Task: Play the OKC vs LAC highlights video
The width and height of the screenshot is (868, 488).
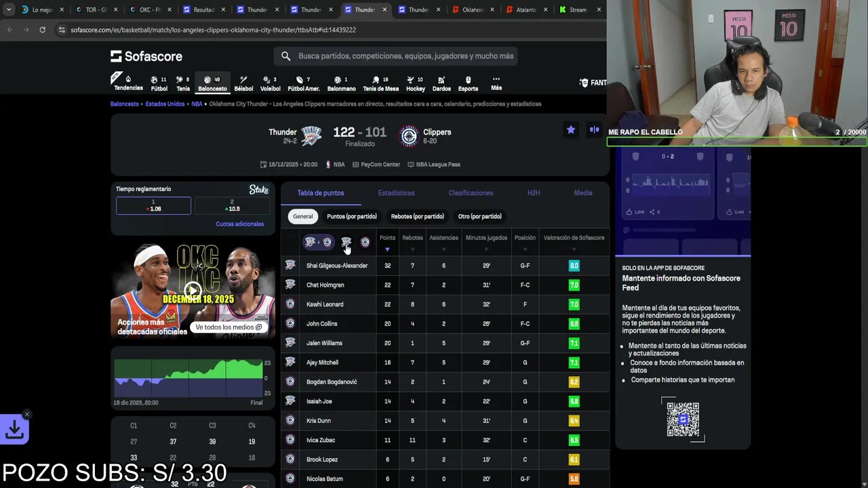Action: pyautogui.click(x=193, y=291)
